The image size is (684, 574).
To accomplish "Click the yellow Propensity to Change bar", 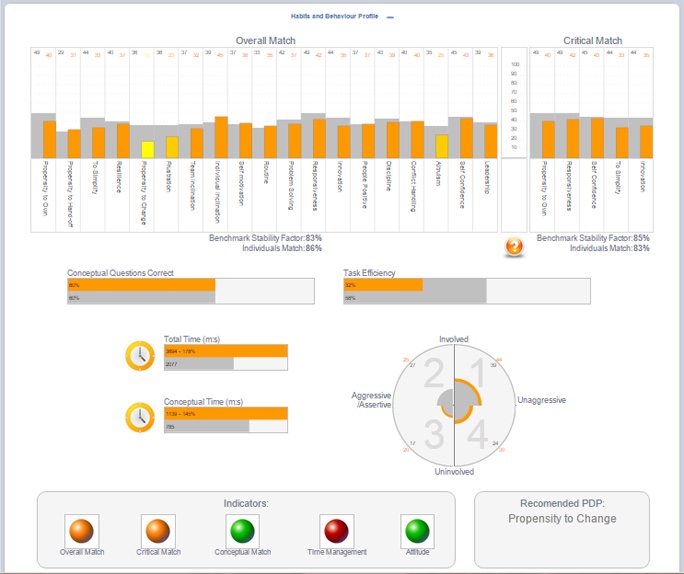I will click(147, 149).
